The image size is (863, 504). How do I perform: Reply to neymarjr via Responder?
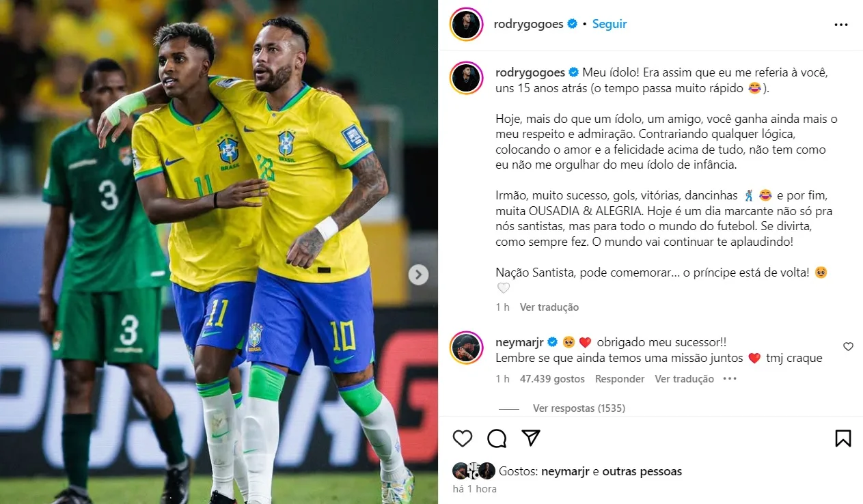click(x=620, y=378)
